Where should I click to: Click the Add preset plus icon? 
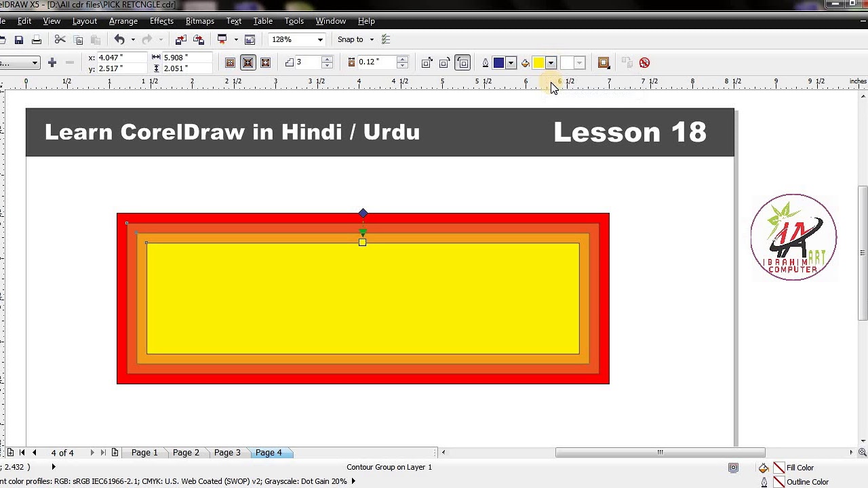coord(52,62)
